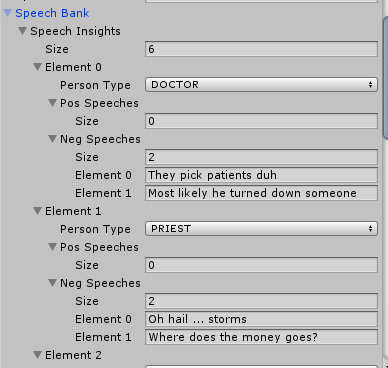
Task: Click the 'Oh hail ... storms' text field
Action: click(261, 319)
